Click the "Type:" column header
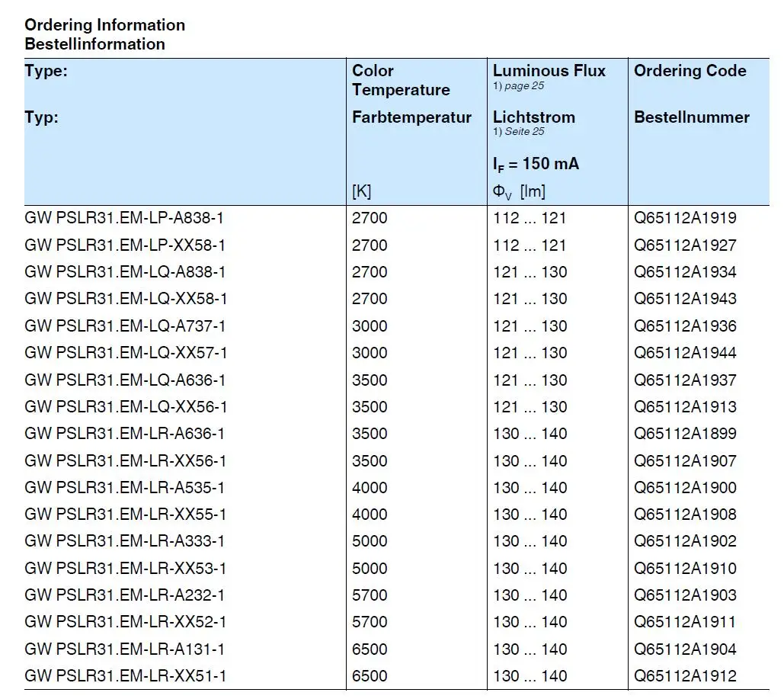 (x=46, y=71)
